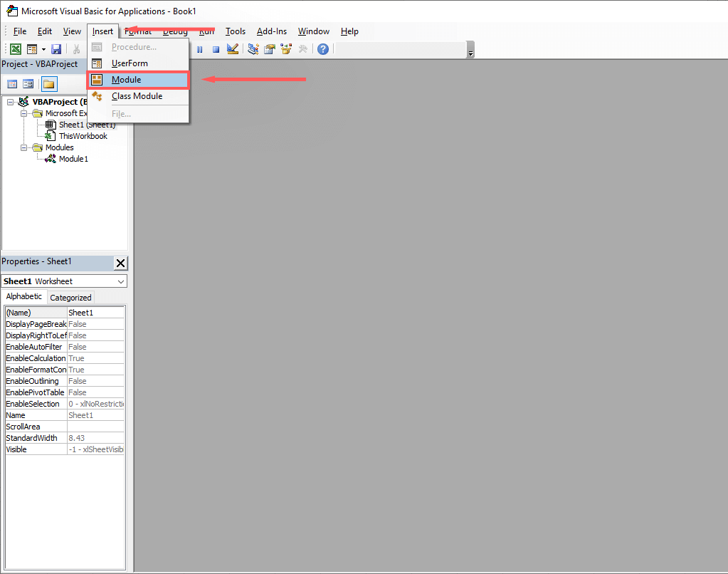Open Properties Window via toolbar icon

coord(270,49)
